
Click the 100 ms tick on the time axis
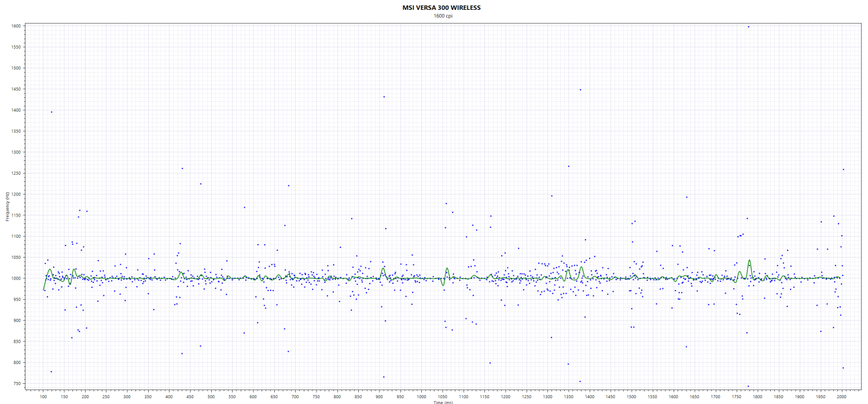pos(43,396)
